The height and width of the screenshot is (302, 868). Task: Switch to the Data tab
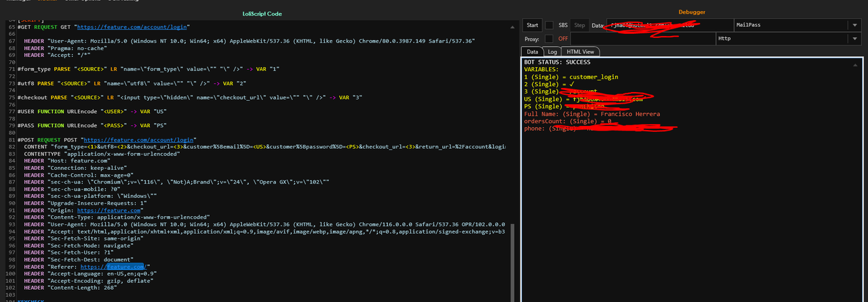pos(532,51)
